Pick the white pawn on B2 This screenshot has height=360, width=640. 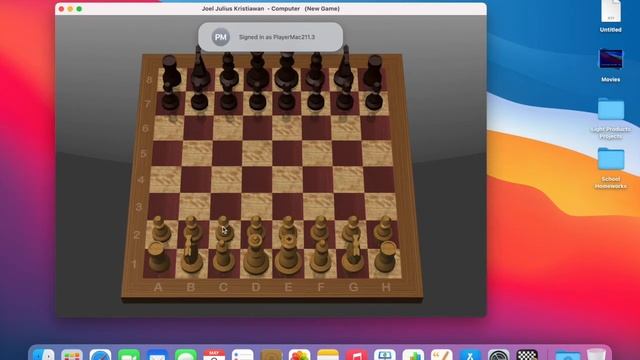192,228
